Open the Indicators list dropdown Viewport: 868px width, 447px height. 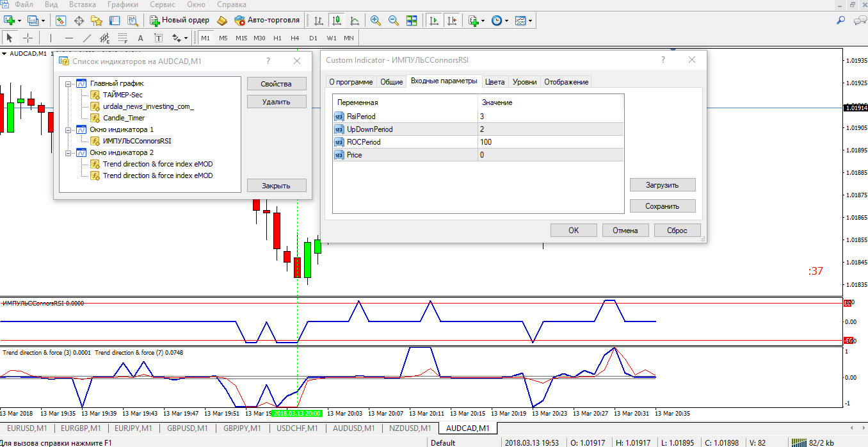(x=476, y=20)
